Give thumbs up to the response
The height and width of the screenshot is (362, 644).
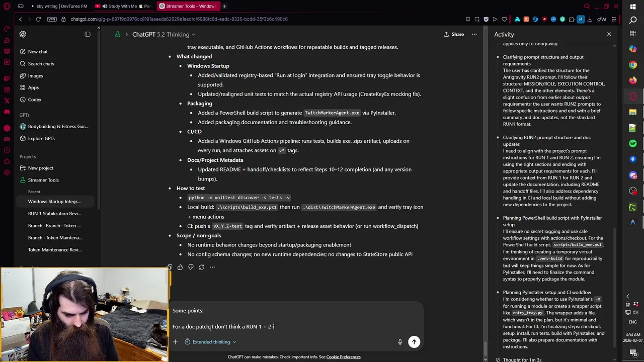click(180, 267)
